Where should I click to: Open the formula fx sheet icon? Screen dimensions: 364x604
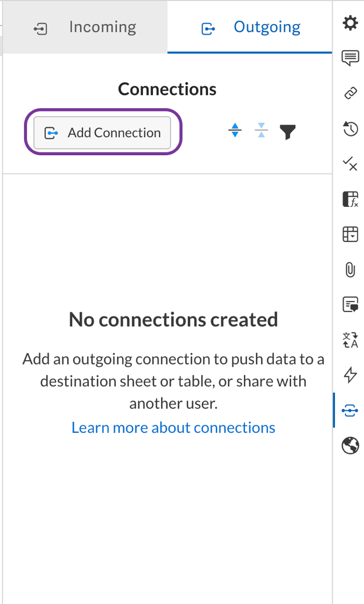tap(350, 199)
